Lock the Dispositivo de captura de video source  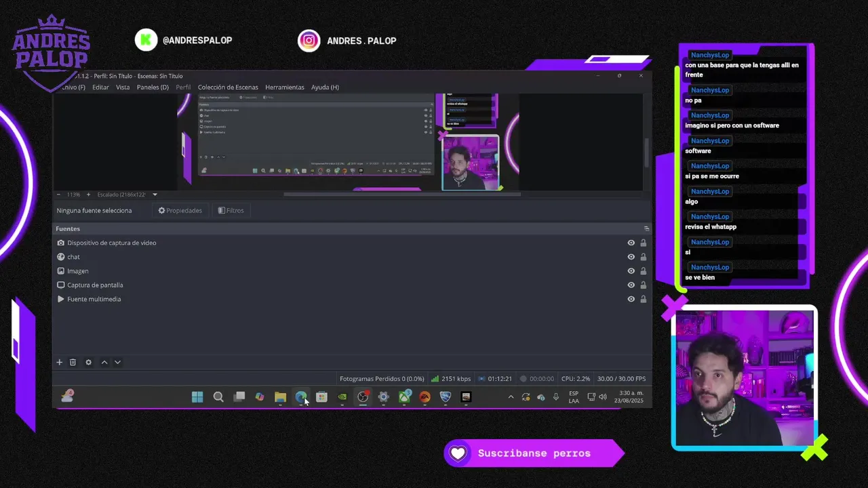pos(644,243)
